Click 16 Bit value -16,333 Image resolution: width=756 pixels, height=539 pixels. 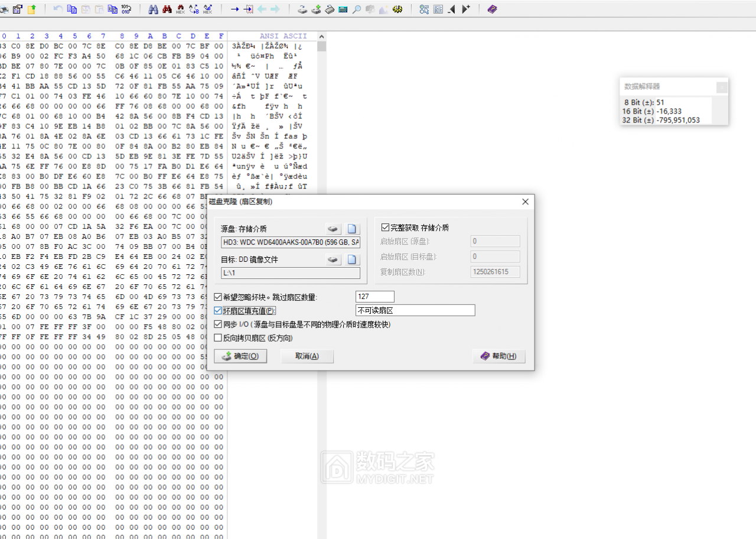(669, 111)
